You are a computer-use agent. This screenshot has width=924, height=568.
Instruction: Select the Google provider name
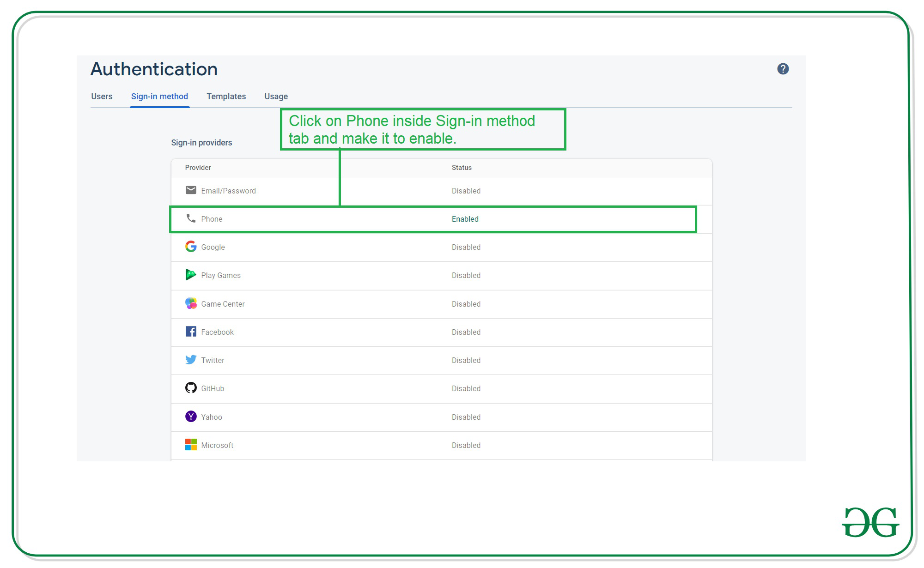tap(213, 247)
